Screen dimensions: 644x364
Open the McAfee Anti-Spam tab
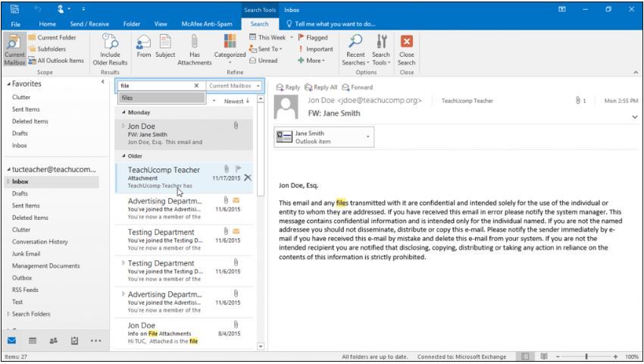pyautogui.click(x=207, y=24)
